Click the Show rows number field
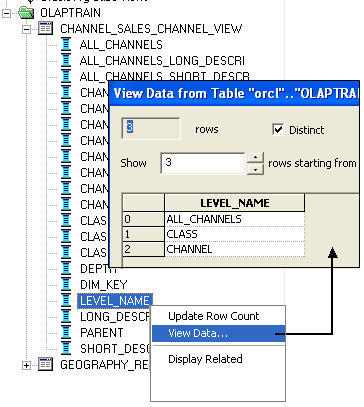Screen dimensions: 364x407 click(203, 163)
